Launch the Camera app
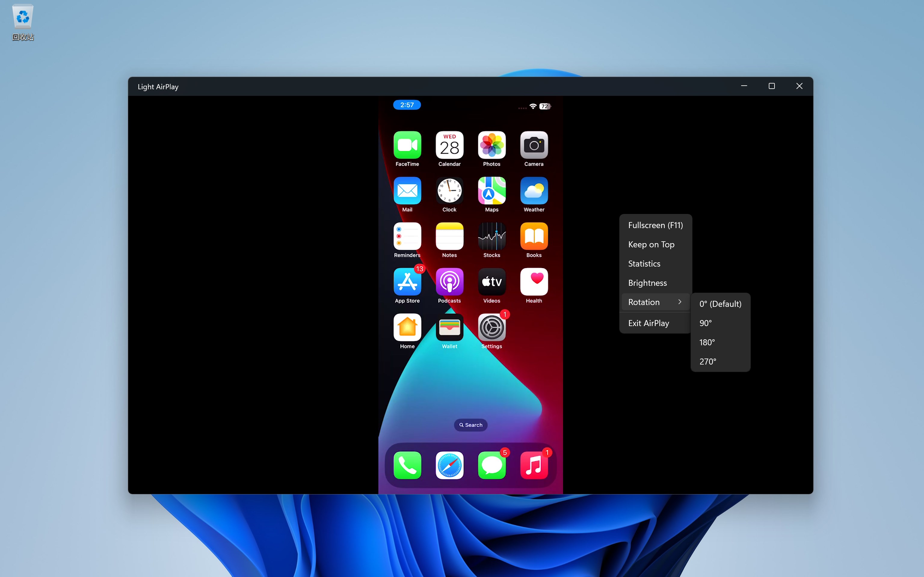This screenshot has height=577, width=924. coord(533,145)
